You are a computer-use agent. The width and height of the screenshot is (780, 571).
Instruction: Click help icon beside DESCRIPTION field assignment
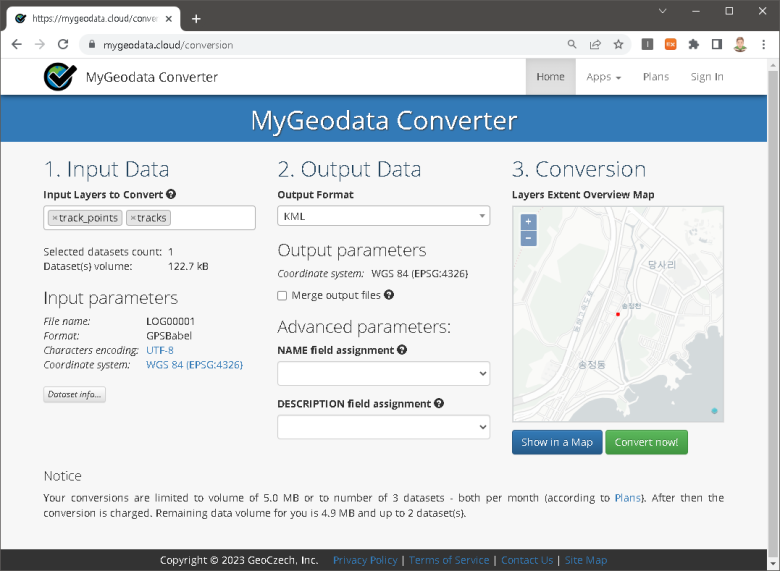click(x=439, y=403)
